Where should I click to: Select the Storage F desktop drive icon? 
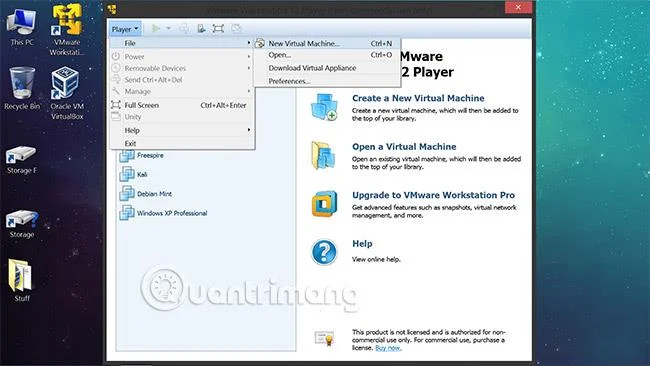pyautogui.click(x=22, y=160)
